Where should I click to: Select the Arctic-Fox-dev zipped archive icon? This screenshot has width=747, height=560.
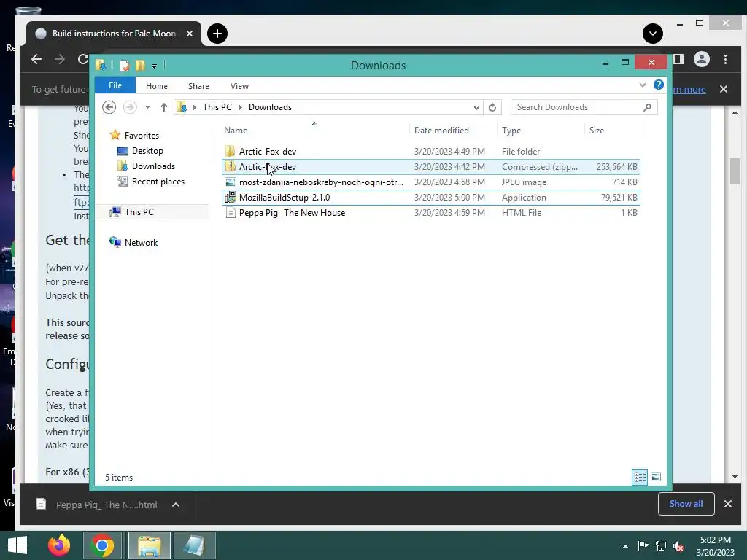click(230, 167)
